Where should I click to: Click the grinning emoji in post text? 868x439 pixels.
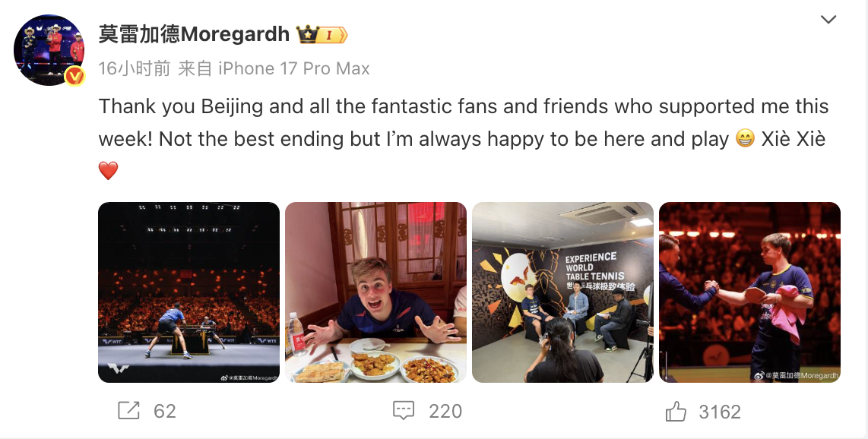[746, 139]
